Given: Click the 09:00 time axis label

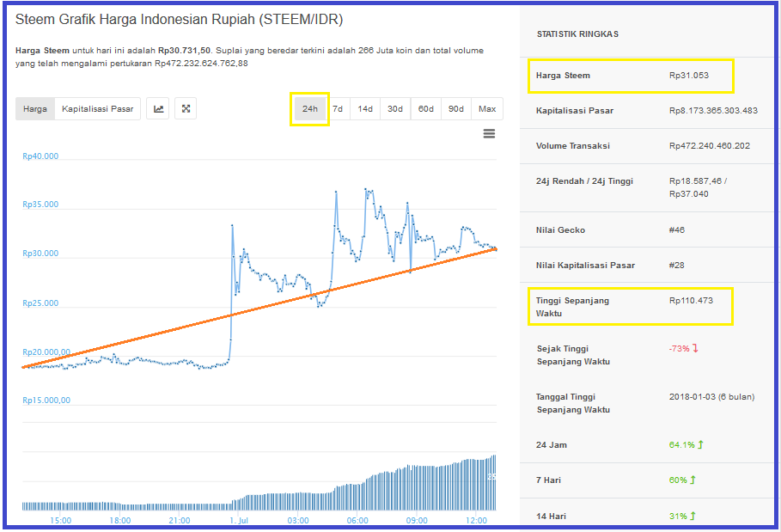Looking at the screenshot, I should 417,521.
